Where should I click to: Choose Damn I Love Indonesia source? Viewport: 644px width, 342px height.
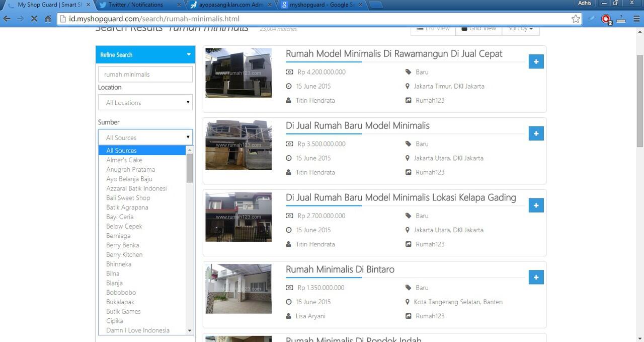[x=142, y=330]
